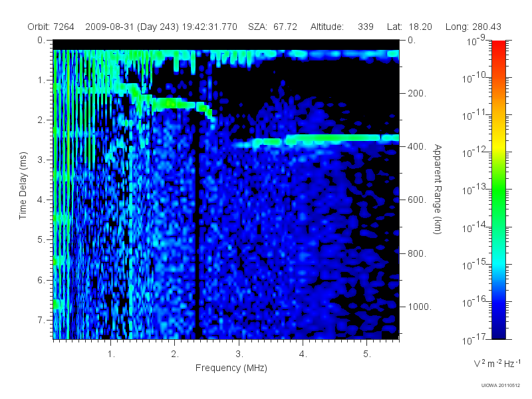Screen dimensions: 532x399
Task: Click apparent range tick label '400.'
Action: [417, 147]
